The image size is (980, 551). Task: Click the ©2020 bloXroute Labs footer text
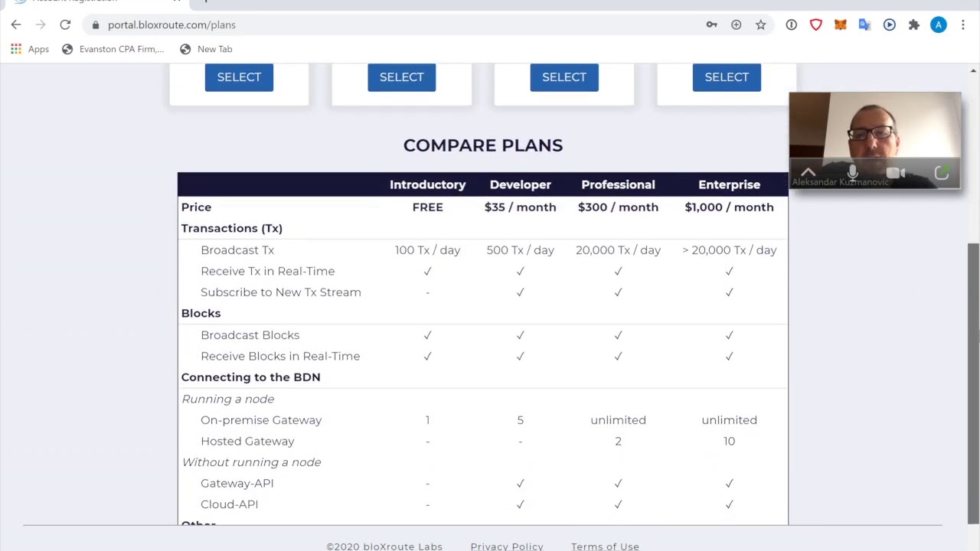(384, 546)
